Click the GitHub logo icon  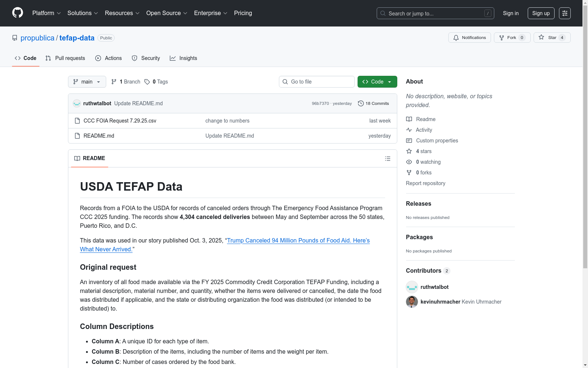click(x=18, y=13)
